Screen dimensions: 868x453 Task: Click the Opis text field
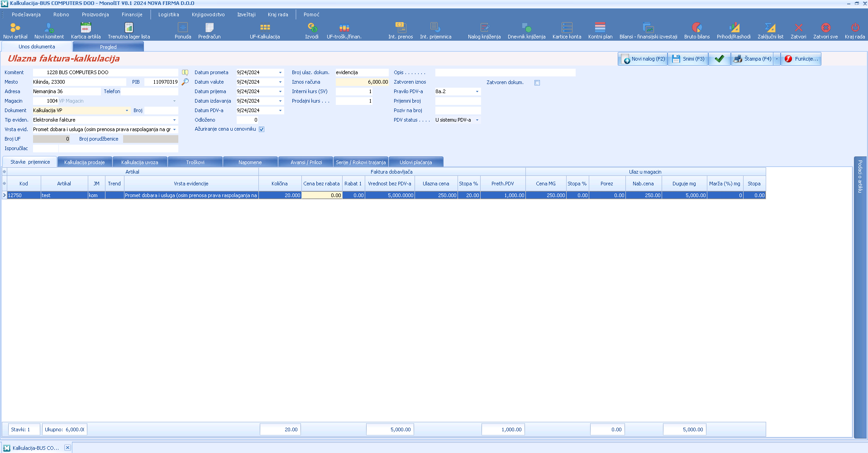[506, 72]
